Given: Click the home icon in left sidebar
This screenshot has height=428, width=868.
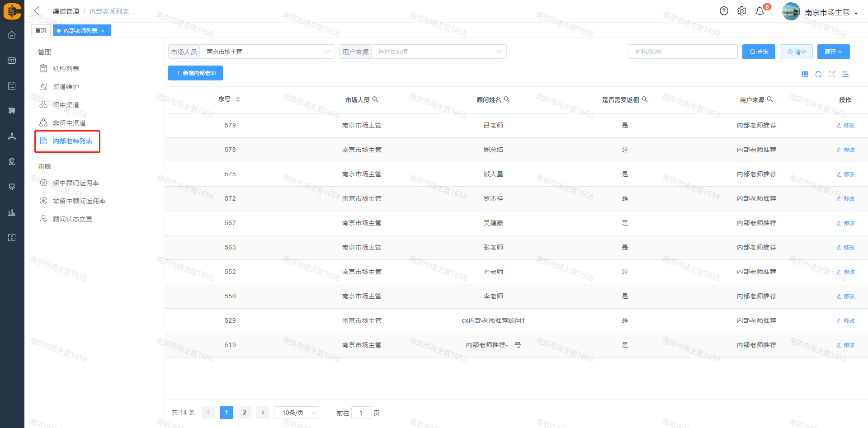Looking at the screenshot, I should click(x=12, y=35).
